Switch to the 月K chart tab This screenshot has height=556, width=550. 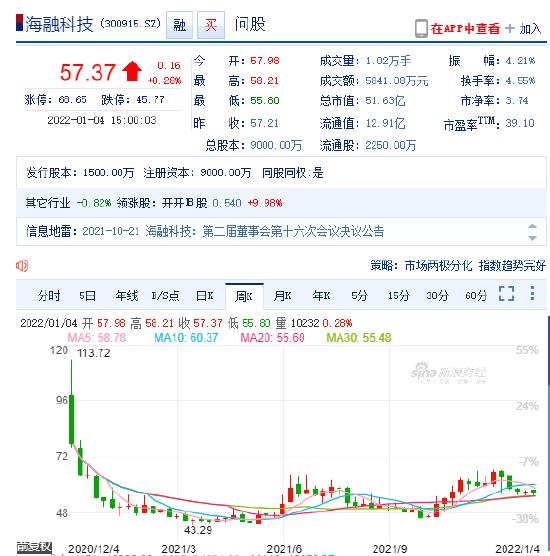click(x=282, y=295)
